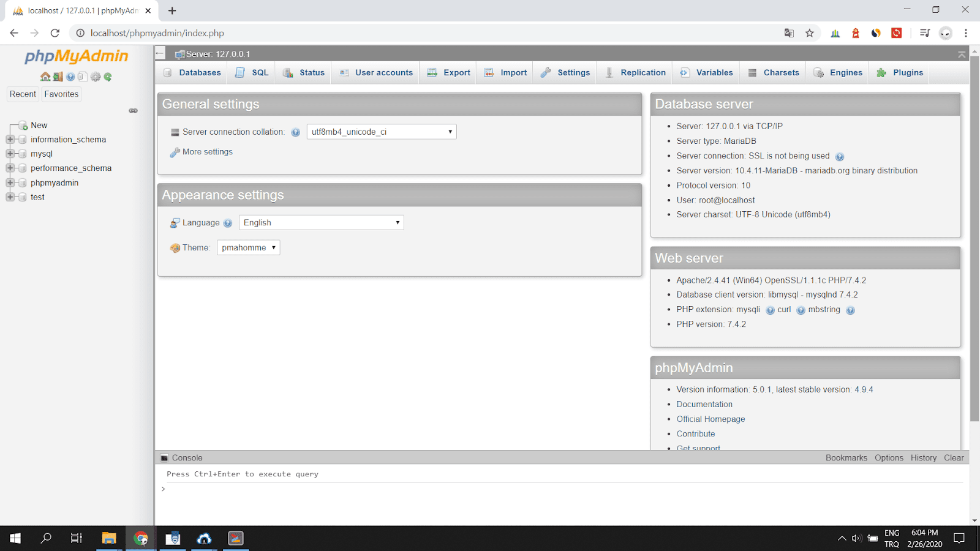This screenshot has height=551, width=980.
Task: Open phpMyAdmin documentation blue question icon in sidebar
Action: (x=70, y=77)
